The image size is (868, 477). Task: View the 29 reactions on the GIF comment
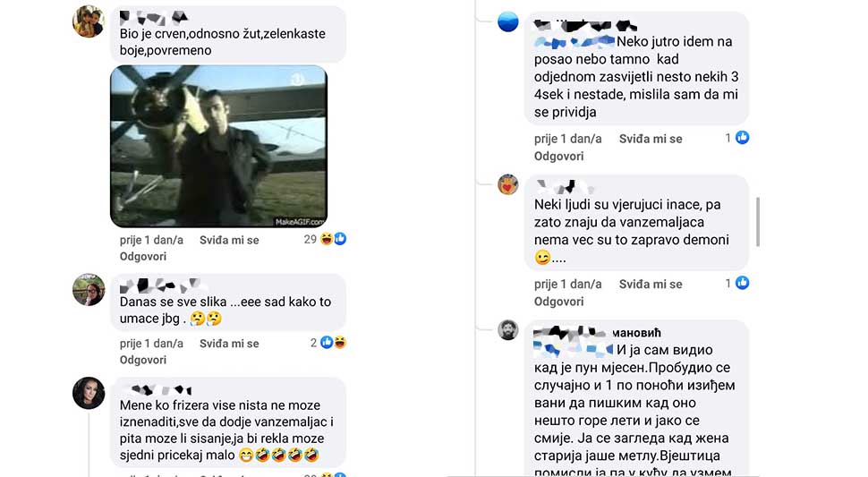pyautogui.click(x=325, y=239)
